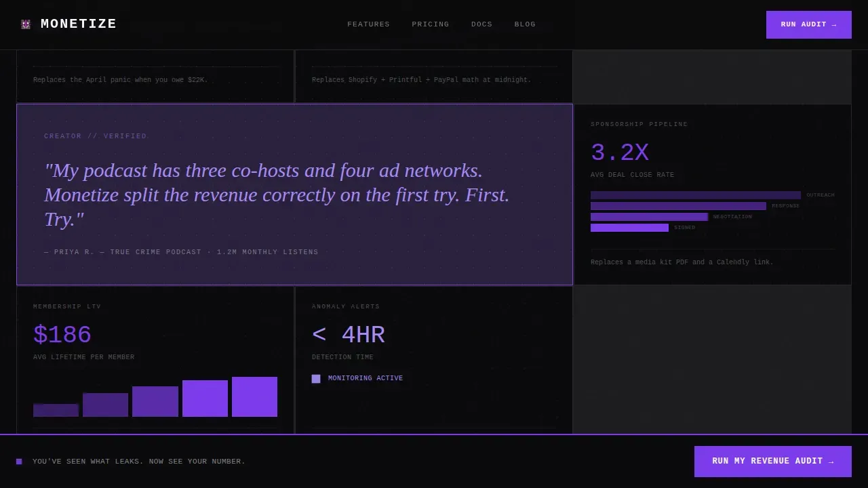Click the Run My Revenue Audit button
Image resolution: width=868 pixels, height=488 pixels.
(773, 462)
